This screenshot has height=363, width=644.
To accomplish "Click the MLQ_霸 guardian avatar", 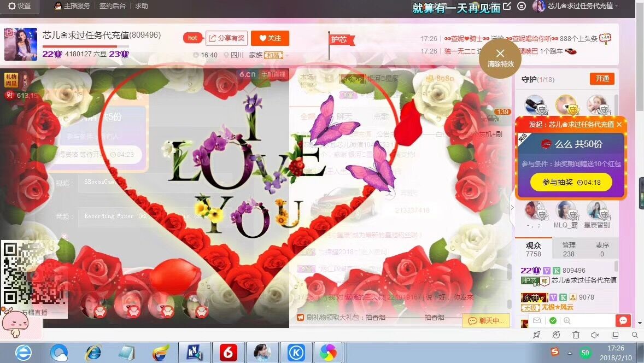I will (566, 210).
